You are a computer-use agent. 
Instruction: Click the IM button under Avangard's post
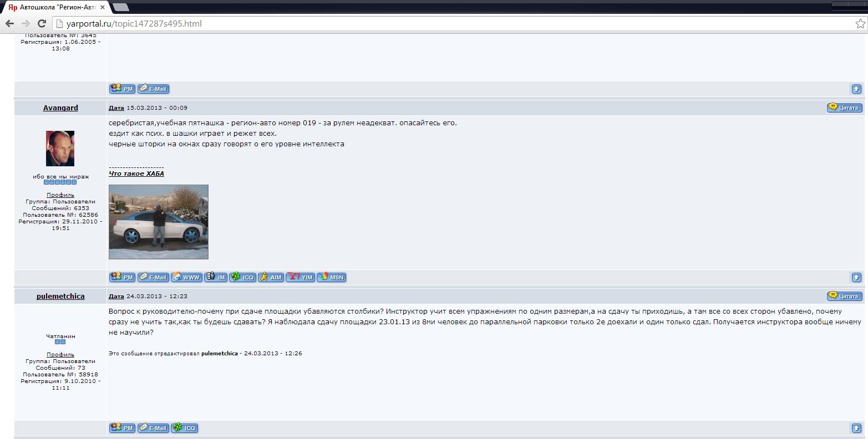[x=216, y=277]
